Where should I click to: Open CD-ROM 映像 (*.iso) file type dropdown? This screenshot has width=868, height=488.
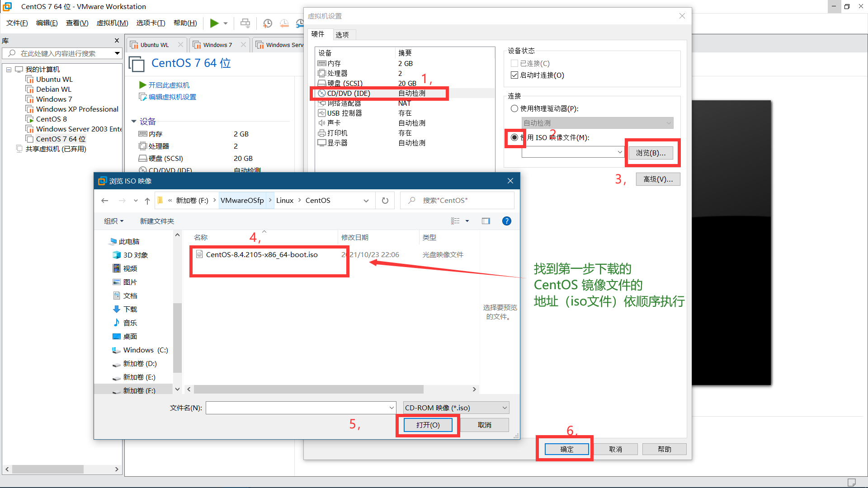[x=456, y=408]
